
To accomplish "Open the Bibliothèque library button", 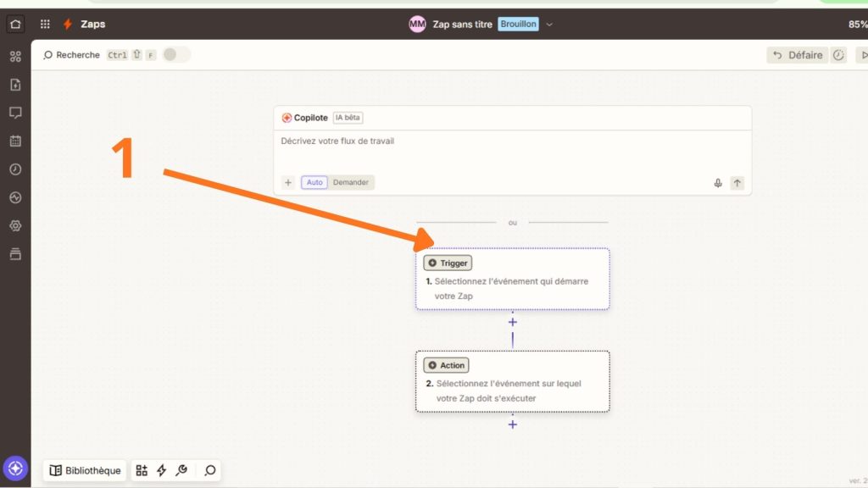I will tap(85, 470).
